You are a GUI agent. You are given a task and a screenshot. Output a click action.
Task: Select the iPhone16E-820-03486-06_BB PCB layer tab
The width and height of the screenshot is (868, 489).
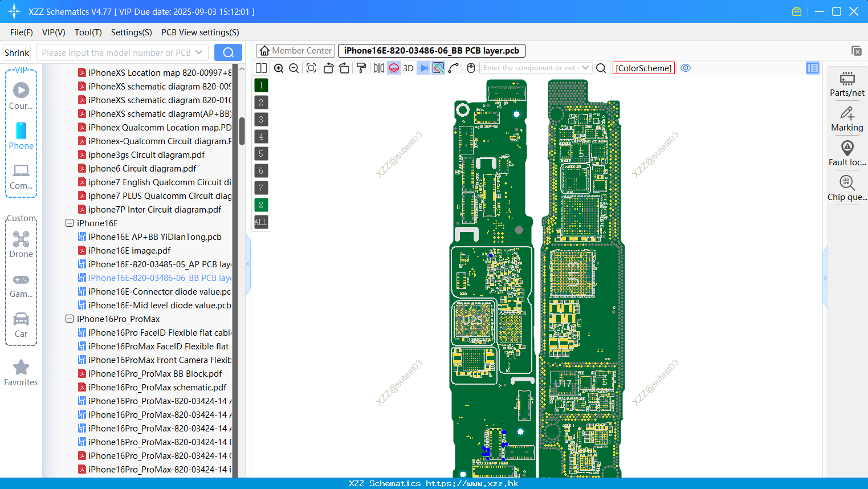(x=431, y=51)
